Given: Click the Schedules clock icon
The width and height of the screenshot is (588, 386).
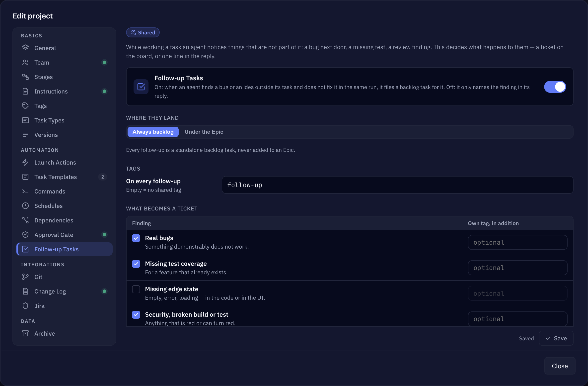Looking at the screenshot, I should (x=25, y=205).
